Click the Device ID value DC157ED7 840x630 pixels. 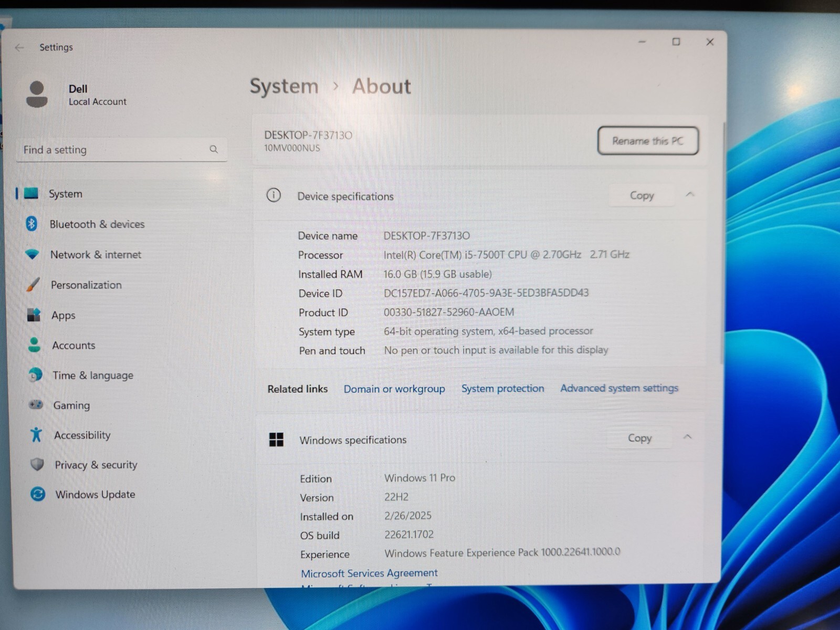(x=486, y=293)
